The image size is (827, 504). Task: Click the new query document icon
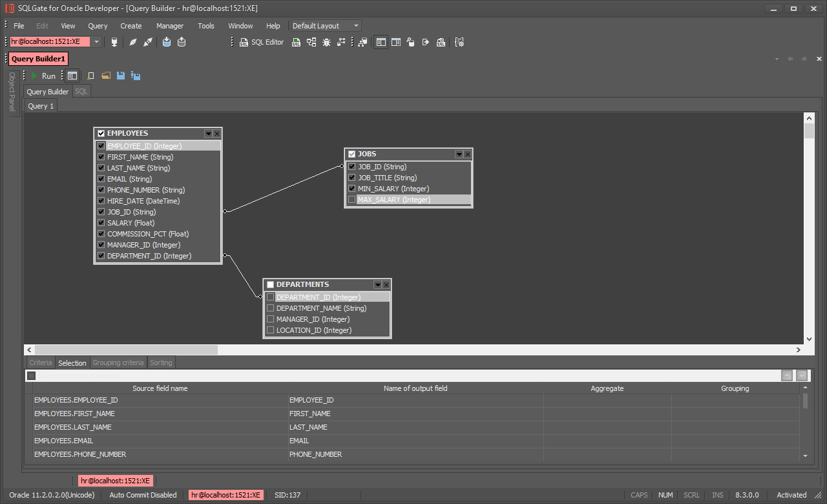coord(91,76)
